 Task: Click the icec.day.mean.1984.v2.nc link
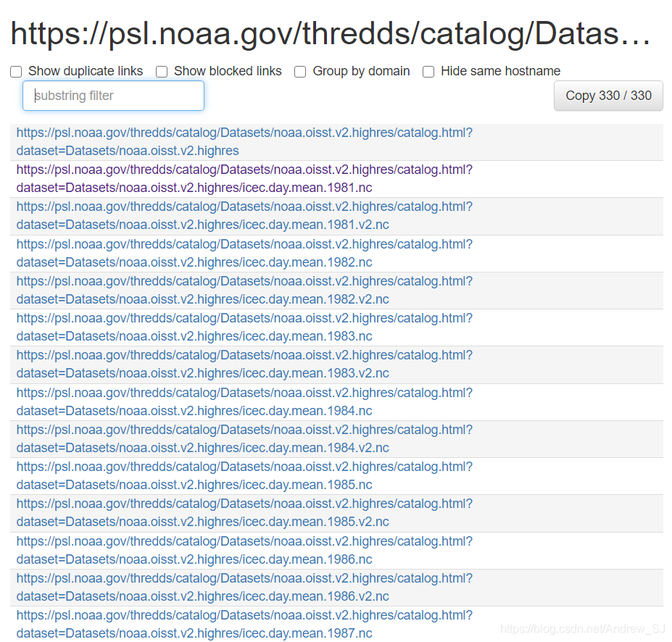244,438
